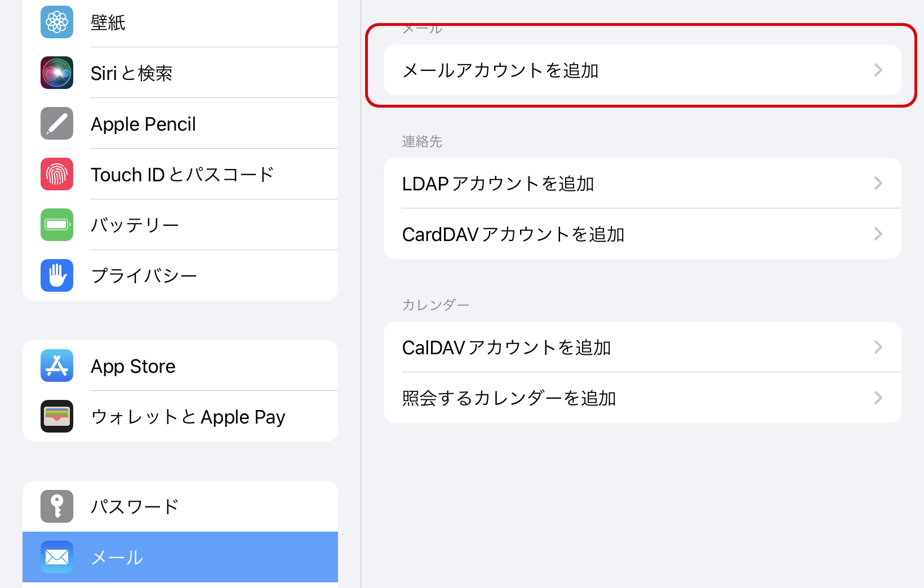Open the プライバシー hand icon
This screenshot has height=588, width=924.
57,275
